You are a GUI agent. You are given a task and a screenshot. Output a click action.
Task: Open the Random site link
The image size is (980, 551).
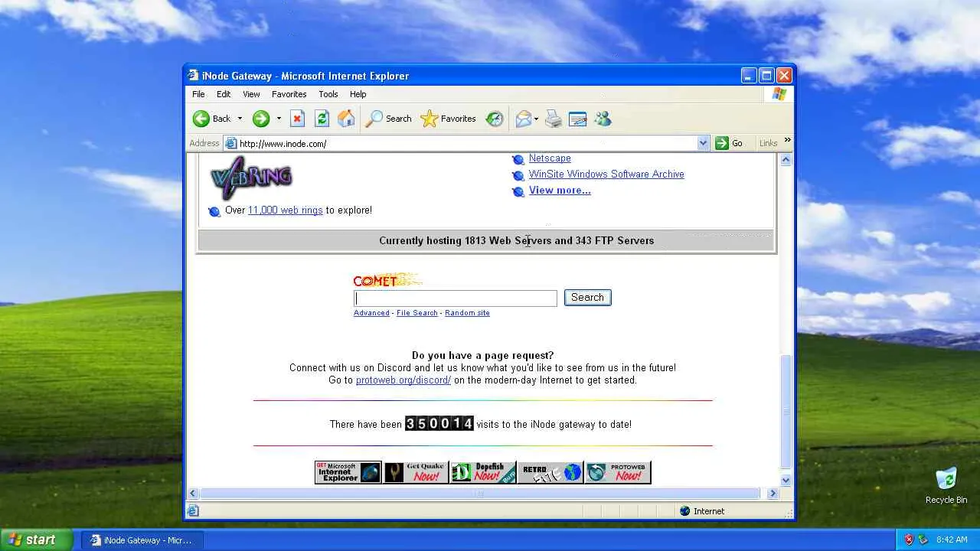467,313
